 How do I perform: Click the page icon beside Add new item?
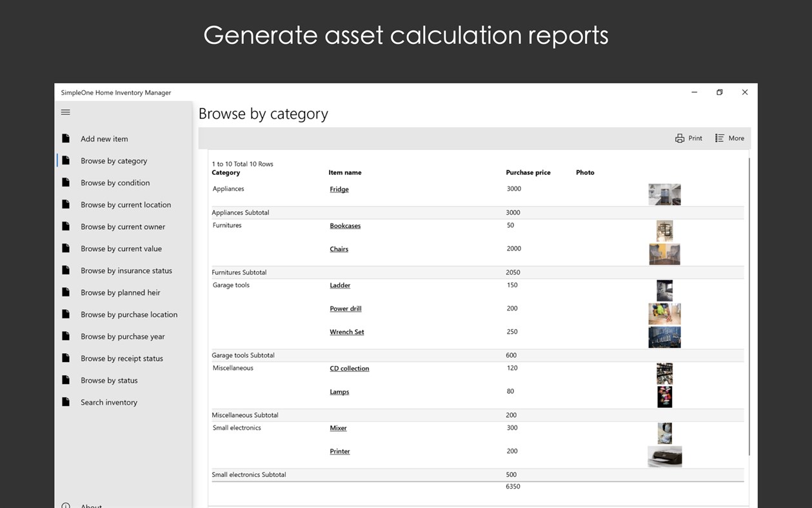66,139
